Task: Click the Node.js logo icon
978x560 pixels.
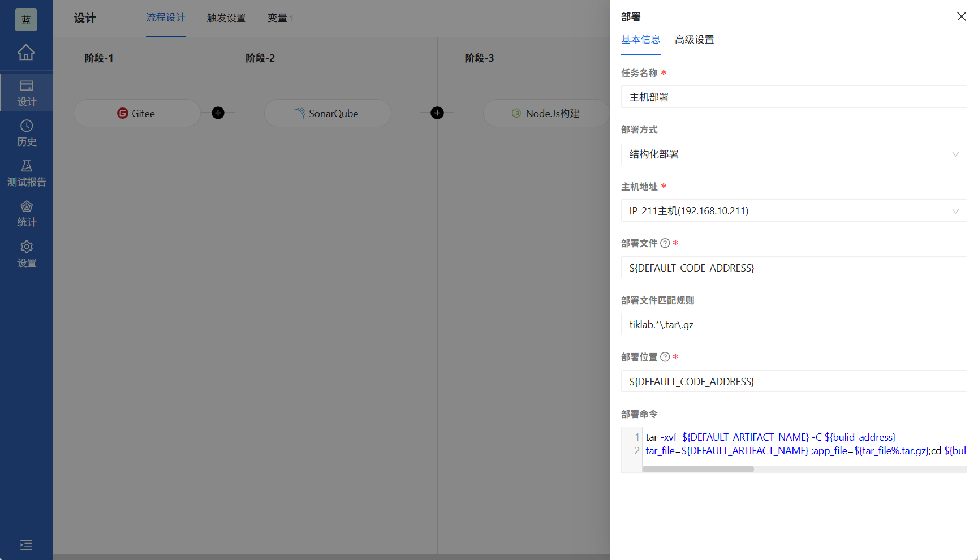Action: (x=516, y=113)
